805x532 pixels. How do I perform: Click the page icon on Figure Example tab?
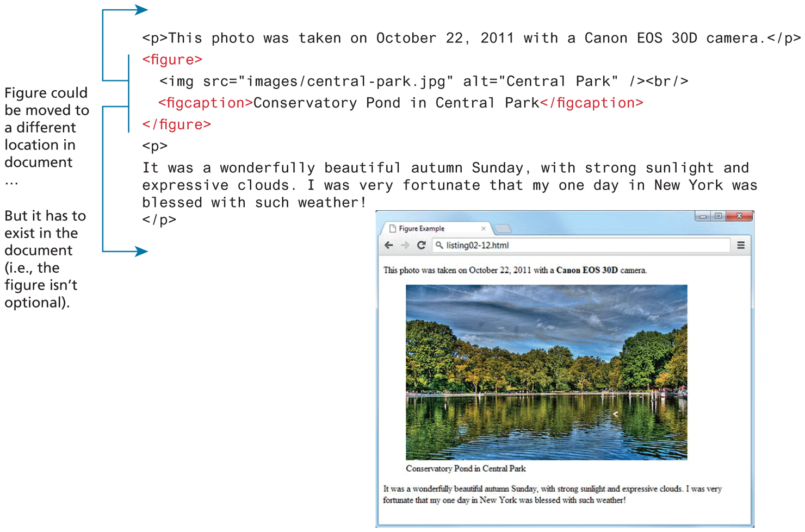[x=392, y=229]
